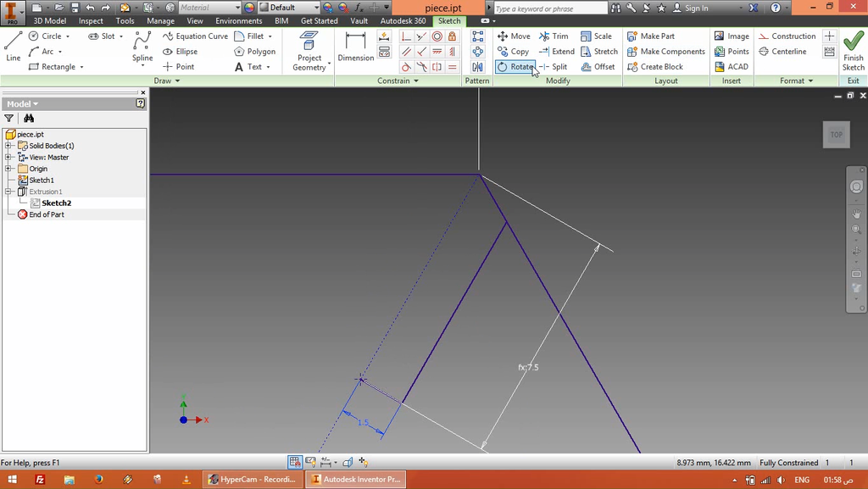Click the Tangent constraint icon
This screenshot has height=489, width=868.
tap(406, 67)
